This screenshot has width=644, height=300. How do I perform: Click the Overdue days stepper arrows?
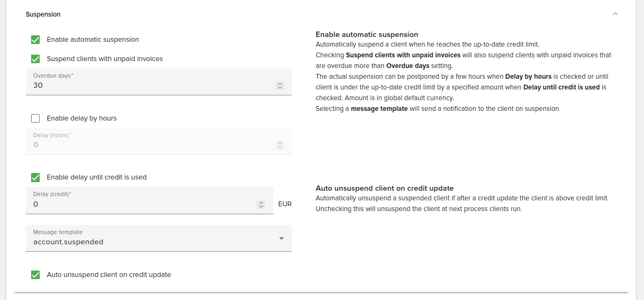pyautogui.click(x=280, y=86)
